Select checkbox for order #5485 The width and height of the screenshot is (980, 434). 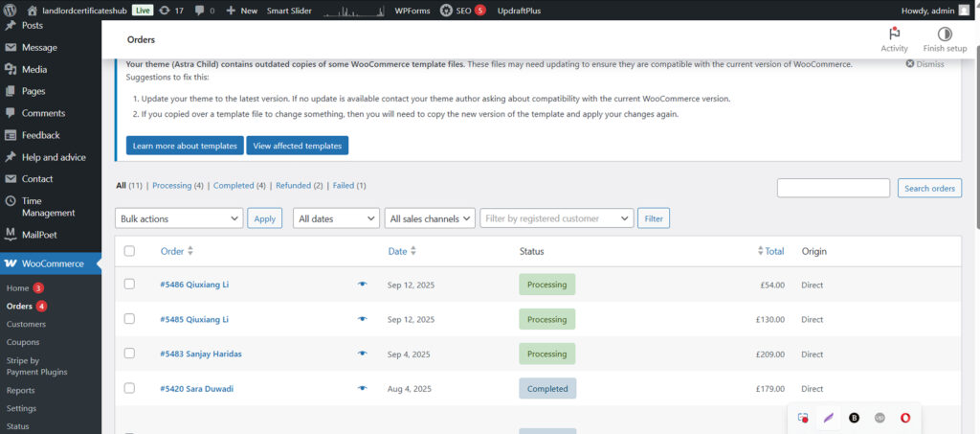tap(129, 319)
